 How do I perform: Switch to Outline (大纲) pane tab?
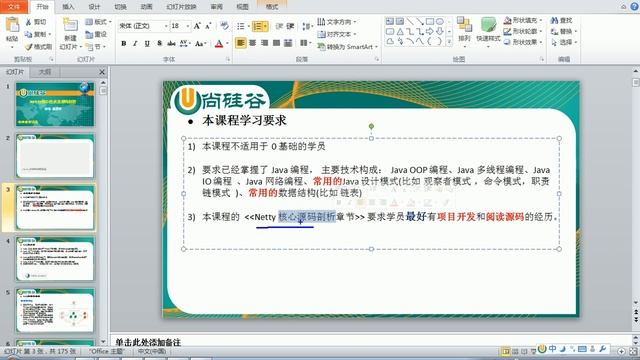click(x=45, y=72)
